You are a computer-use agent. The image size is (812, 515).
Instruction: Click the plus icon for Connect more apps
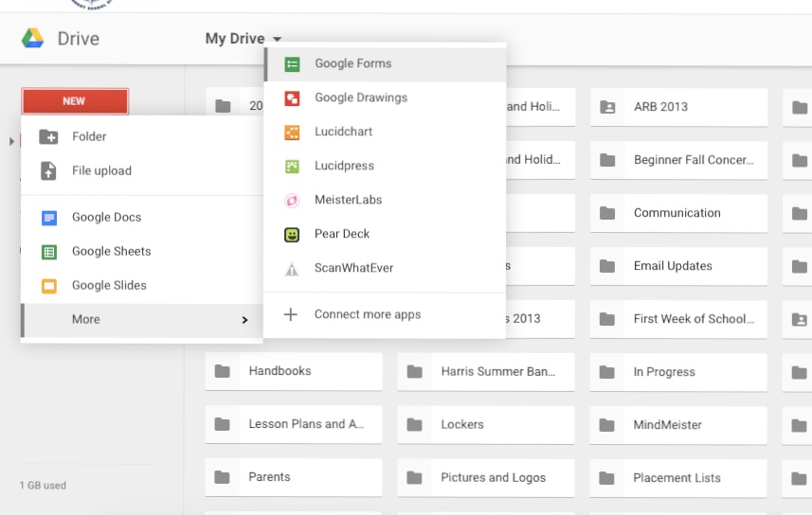[291, 314]
